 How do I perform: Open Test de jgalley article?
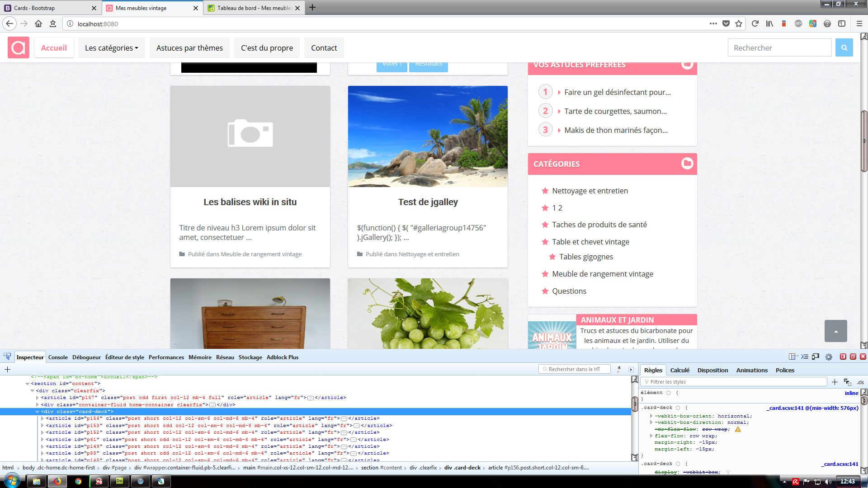pos(428,202)
